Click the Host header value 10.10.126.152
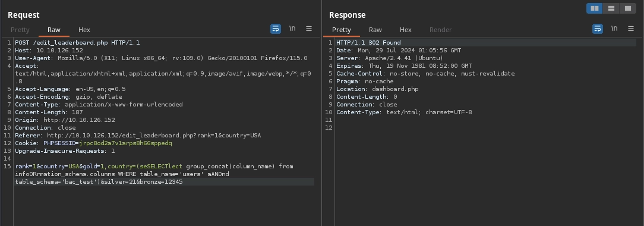Image resolution: width=644 pixels, height=226 pixels. (59, 50)
